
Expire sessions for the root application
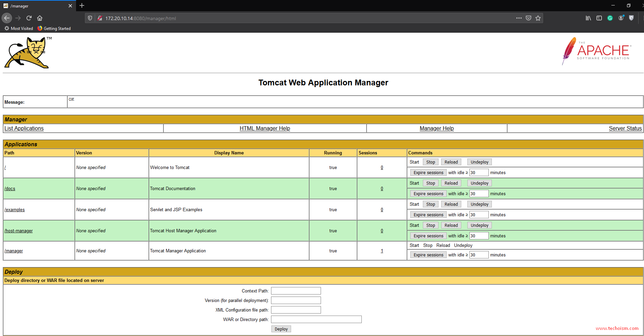coord(428,173)
